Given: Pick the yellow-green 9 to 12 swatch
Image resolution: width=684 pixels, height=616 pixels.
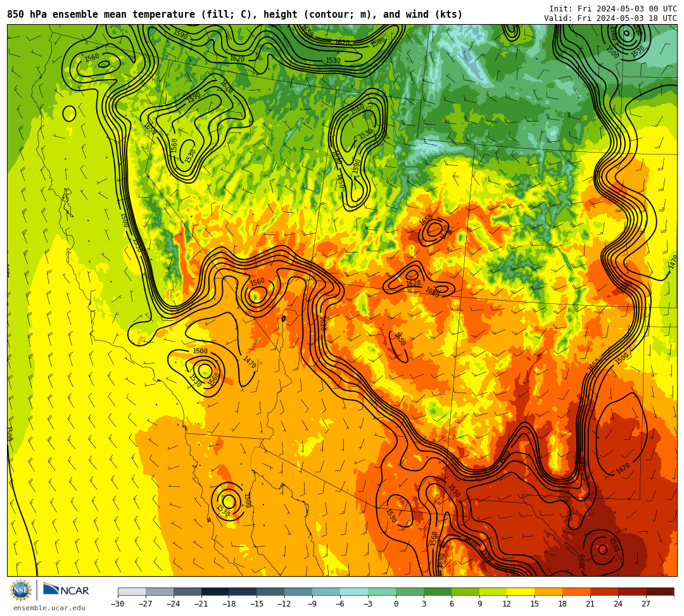Looking at the screenshot, I should [x=493, y=591].
